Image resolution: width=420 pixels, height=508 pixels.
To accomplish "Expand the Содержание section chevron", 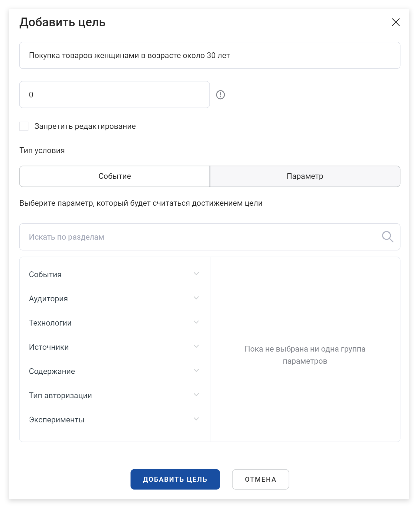I will click(196, 371).
